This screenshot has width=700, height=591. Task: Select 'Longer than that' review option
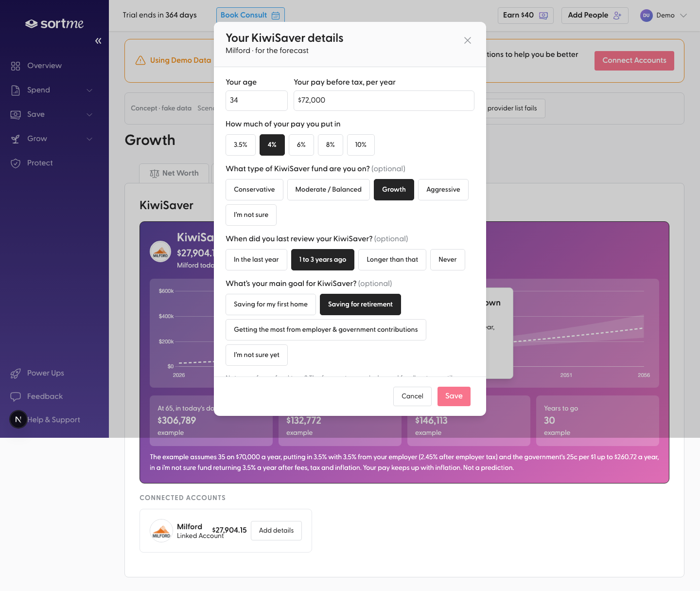pyautogui.click(x=392, y=260)
